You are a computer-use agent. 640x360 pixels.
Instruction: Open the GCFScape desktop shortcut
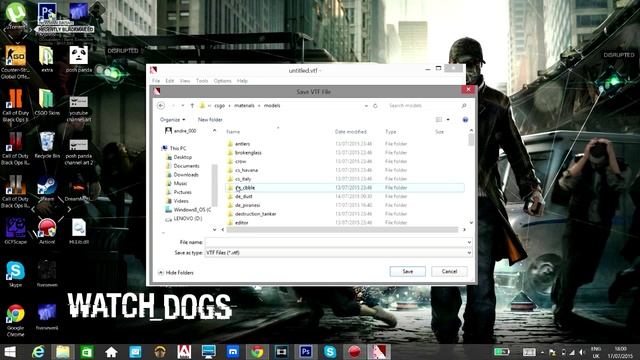pyautogui.click(x=15, y=231)
